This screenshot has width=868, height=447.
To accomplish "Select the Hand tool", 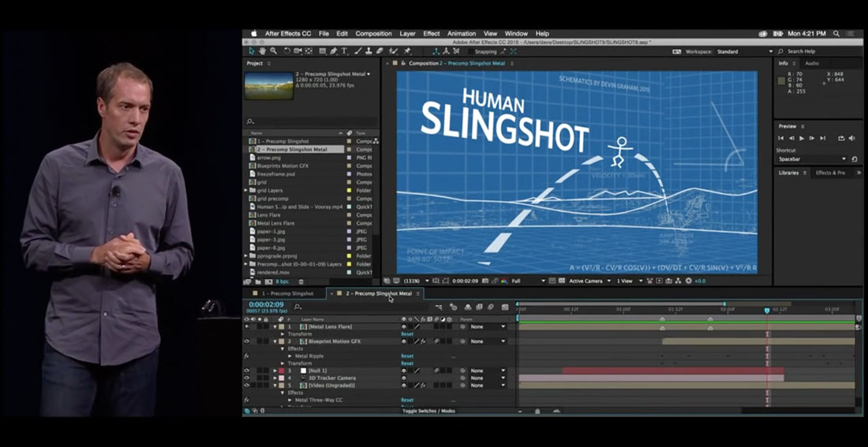I will point(262,51).
